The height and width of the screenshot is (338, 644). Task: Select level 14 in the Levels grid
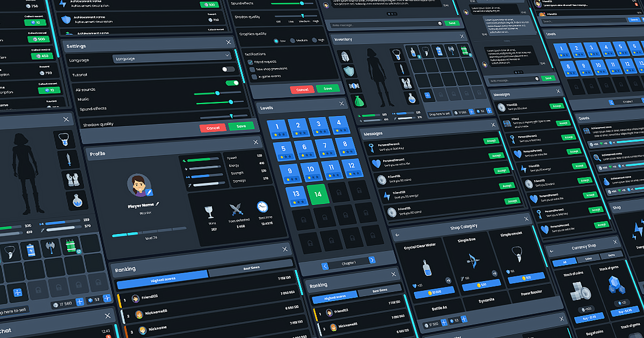pyautogui.click(x=317, y=194)
